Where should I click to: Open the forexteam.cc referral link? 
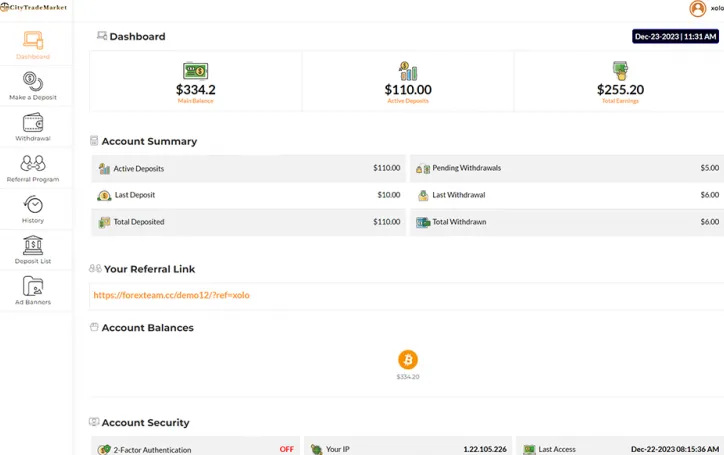pyautogui.click(x=171, y=295)
